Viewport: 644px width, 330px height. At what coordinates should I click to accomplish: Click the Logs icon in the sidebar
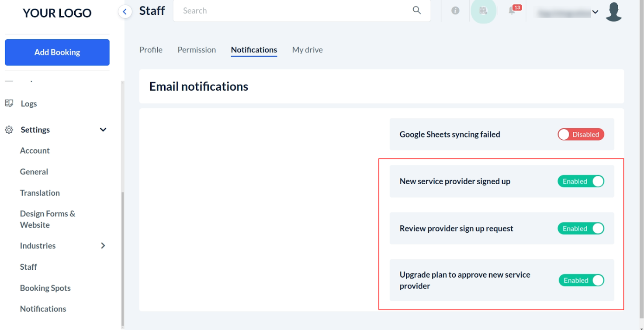(9, 103)
